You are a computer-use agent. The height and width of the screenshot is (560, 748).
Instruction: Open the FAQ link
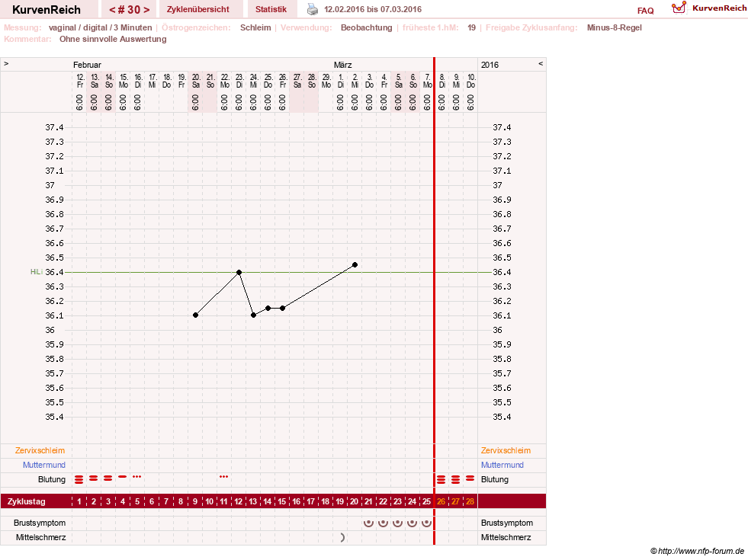645,11
